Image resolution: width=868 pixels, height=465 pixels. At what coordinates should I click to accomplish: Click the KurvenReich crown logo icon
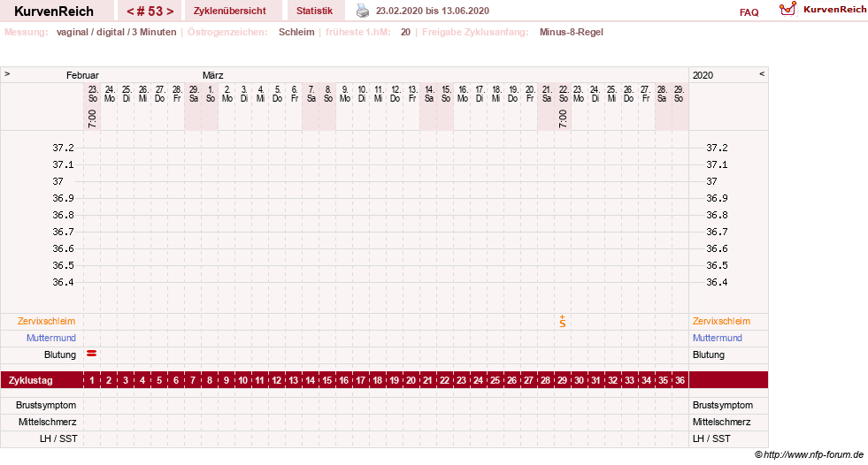pos(787,9)
